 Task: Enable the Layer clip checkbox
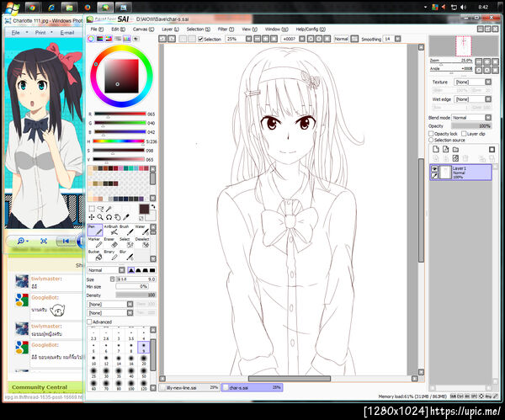coord(464,134)
